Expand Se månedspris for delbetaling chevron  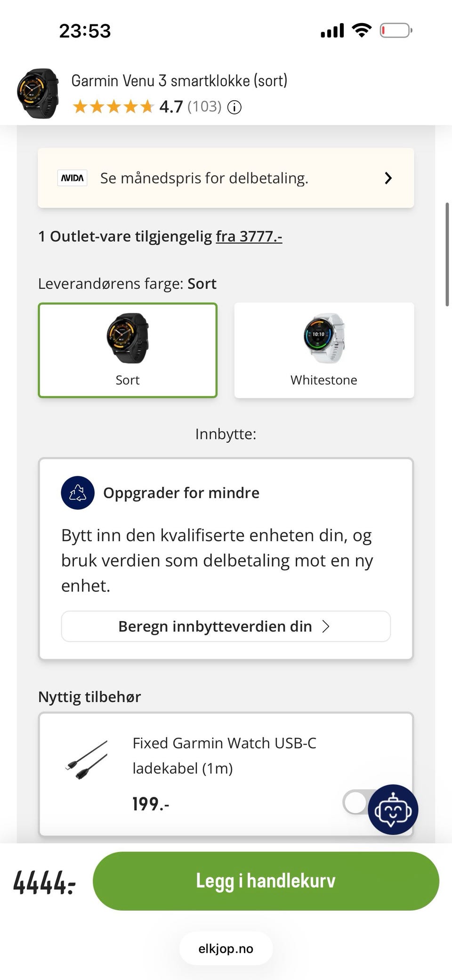click(x=388, y=178)
